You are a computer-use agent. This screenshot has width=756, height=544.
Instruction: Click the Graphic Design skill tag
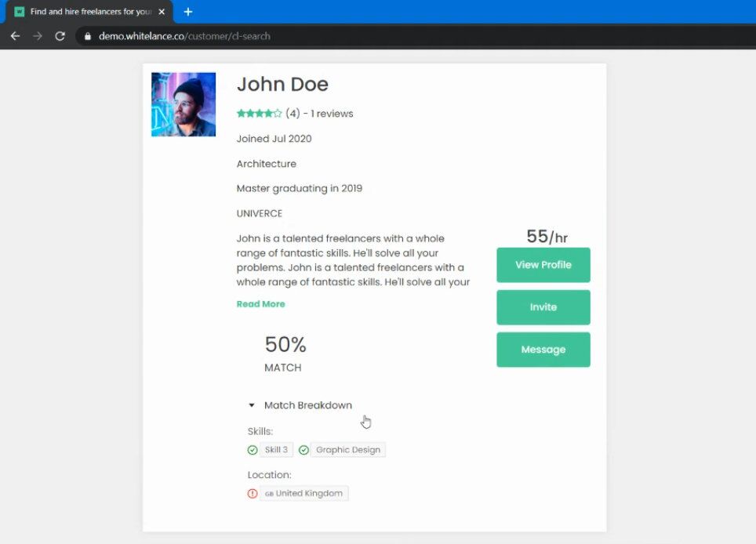coord(348,450)
